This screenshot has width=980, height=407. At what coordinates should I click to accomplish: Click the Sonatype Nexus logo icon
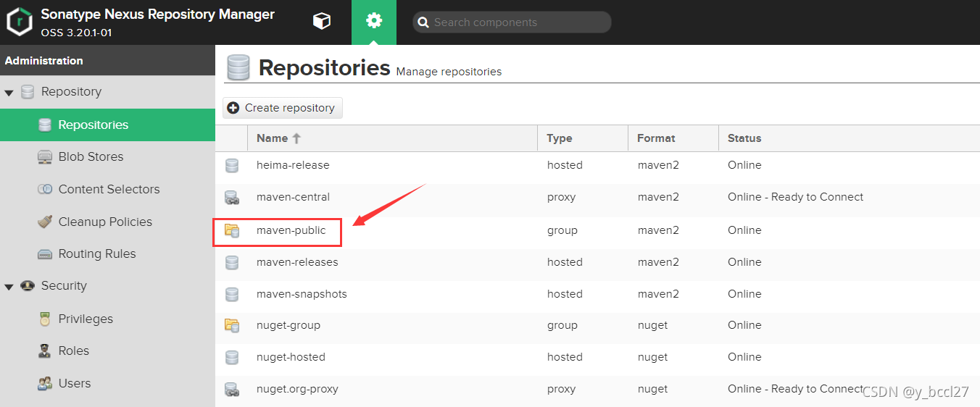pyautogui.click(x=20, y=22)
